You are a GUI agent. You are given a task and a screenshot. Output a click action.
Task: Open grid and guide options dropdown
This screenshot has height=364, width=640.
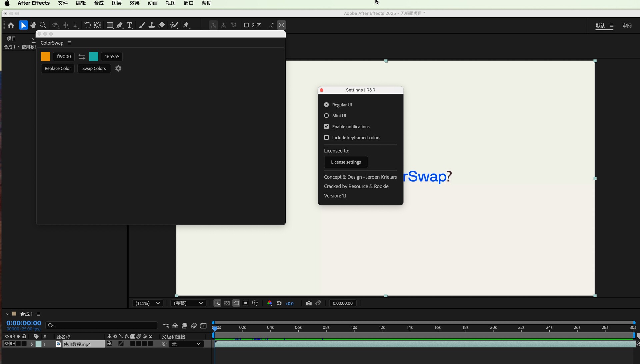tap(255, 303)
